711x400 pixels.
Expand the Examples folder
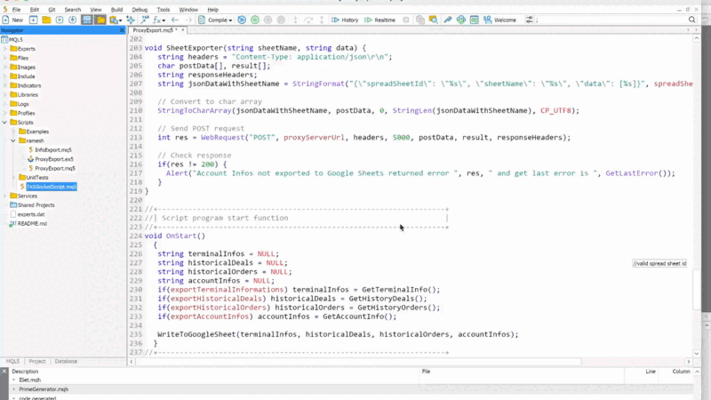(x=14, y=132)
